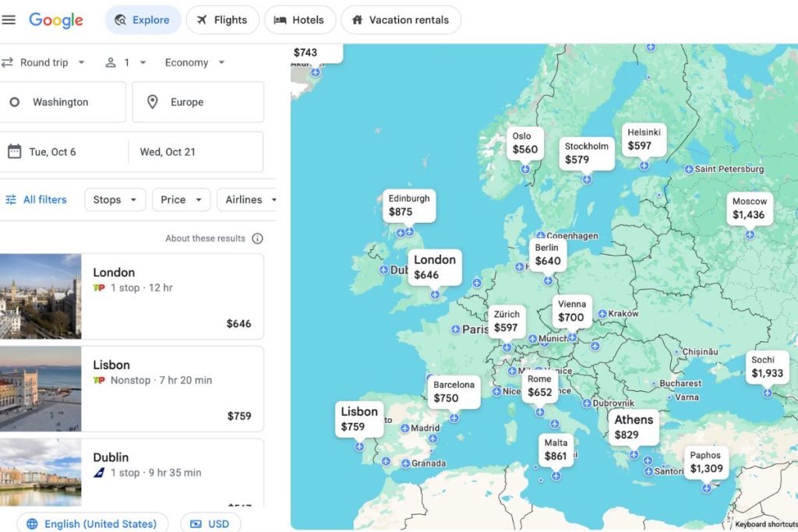Click the Kraków airport marker
Viewport: 798px width, 532px height.
[x=602, y=313]
